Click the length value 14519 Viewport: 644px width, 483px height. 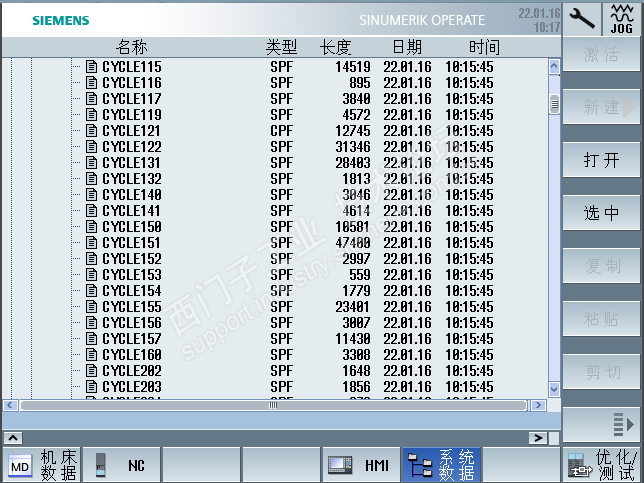pyautogui.click(x=353, y=67)
